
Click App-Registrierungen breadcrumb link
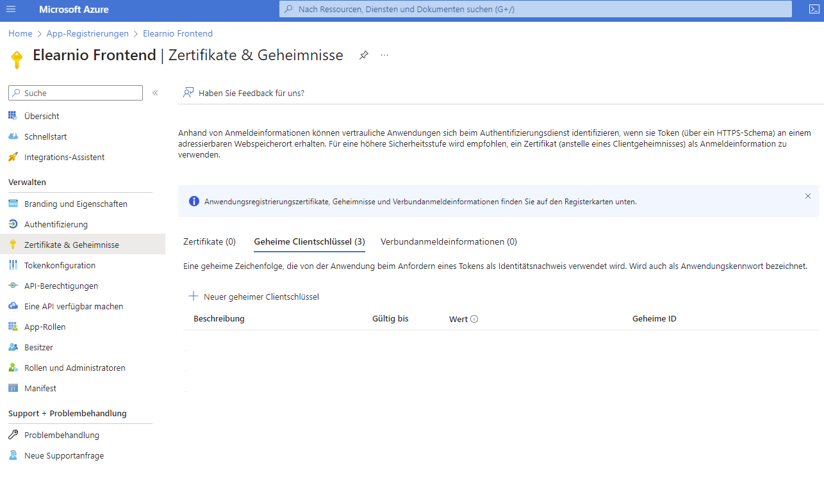(88, 33)
